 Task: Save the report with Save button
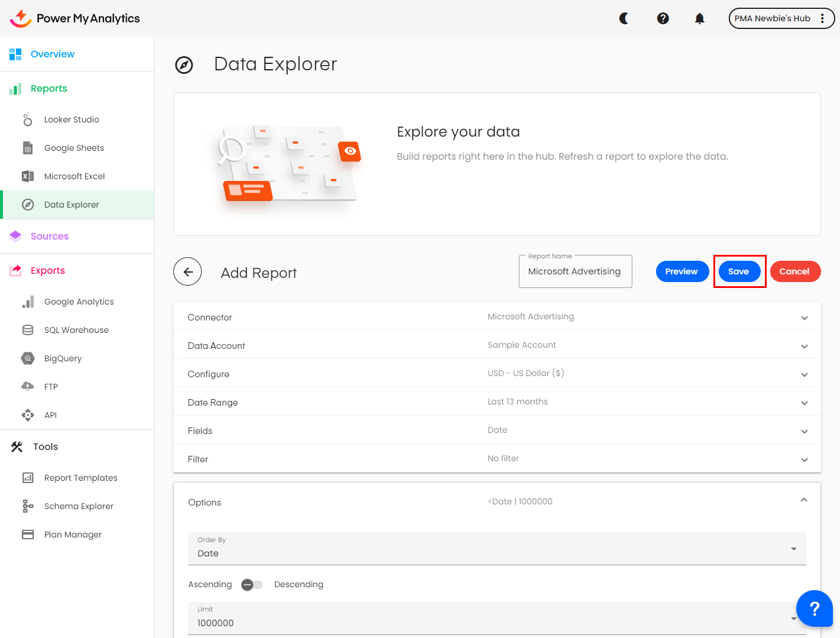point(739,271)
